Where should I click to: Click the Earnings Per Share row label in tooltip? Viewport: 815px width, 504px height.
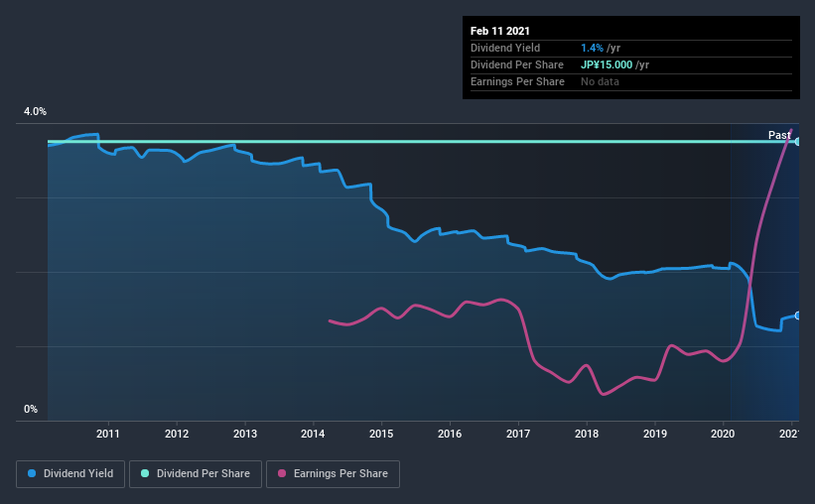coord(518,81)
